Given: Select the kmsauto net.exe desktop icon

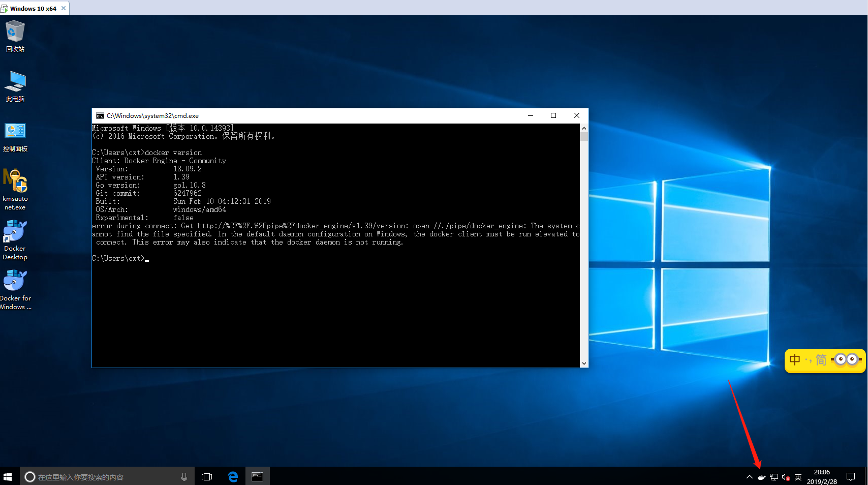Looking at the screenshot, I should (15, 189).
